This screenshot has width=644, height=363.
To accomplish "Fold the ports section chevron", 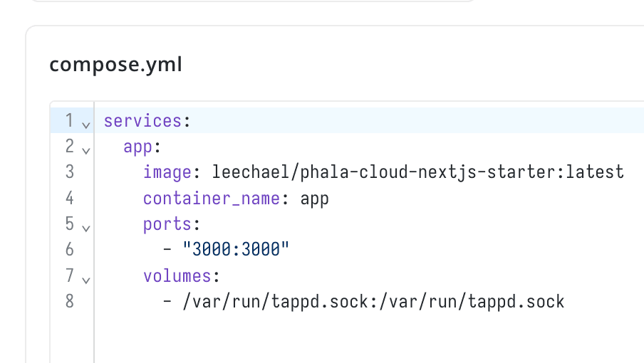I will [x=85, y=228].
